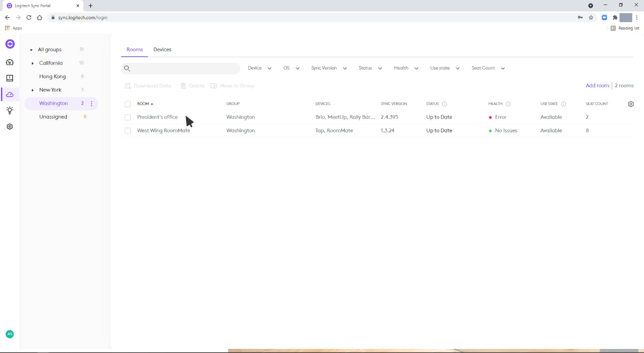Click the AS user avatar

coord(10,334)
